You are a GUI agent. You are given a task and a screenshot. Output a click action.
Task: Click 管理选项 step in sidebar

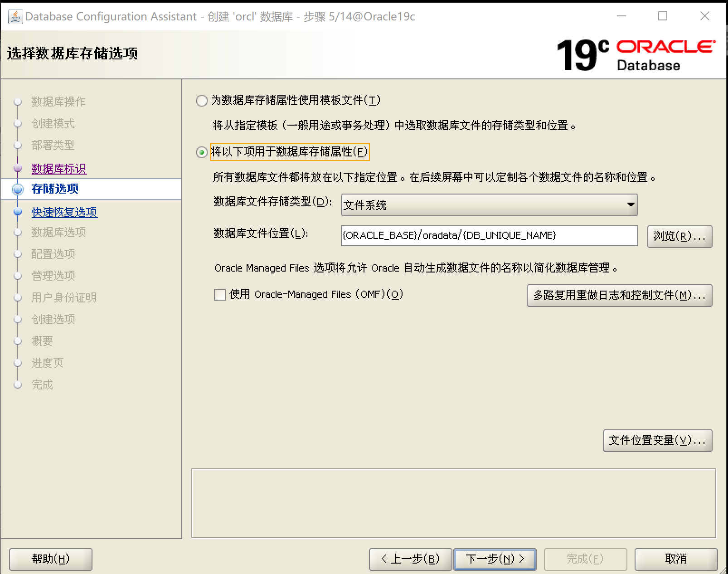53,276
